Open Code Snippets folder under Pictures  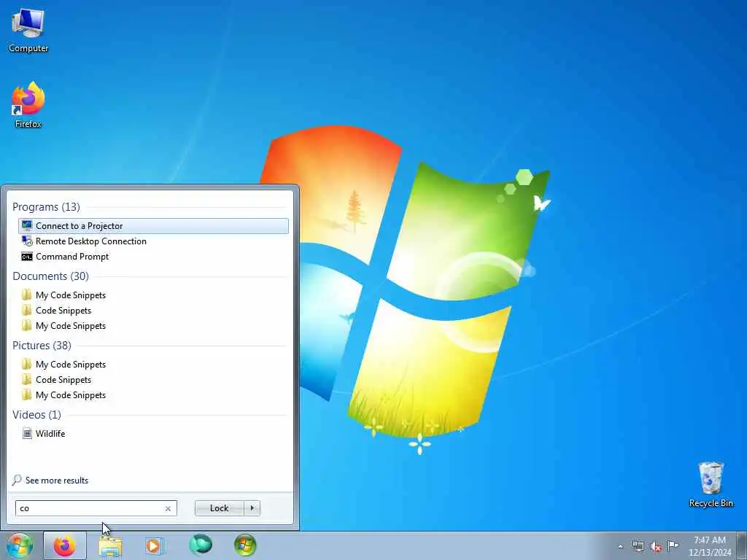153,379
